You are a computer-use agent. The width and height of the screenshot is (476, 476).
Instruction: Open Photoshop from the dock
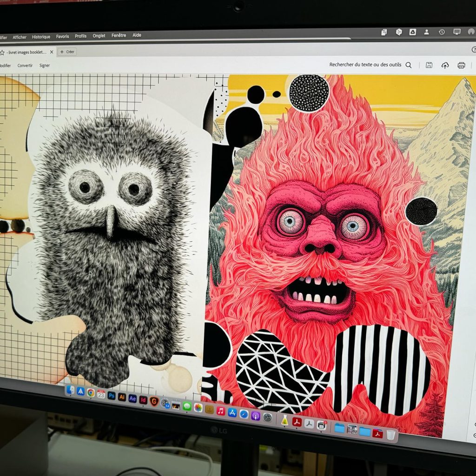click(x=112, y=396)
